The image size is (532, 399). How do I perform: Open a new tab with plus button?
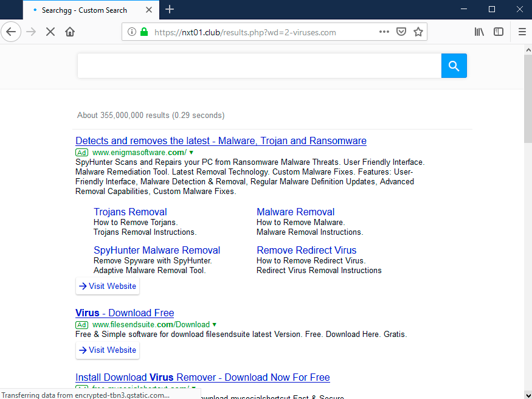[x=170, y=9]
